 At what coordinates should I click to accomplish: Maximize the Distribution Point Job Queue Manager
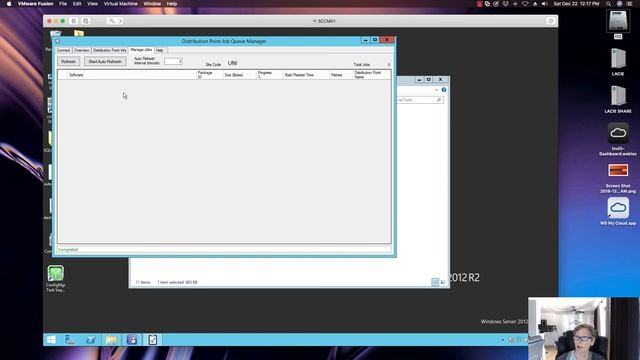(375, 40)
